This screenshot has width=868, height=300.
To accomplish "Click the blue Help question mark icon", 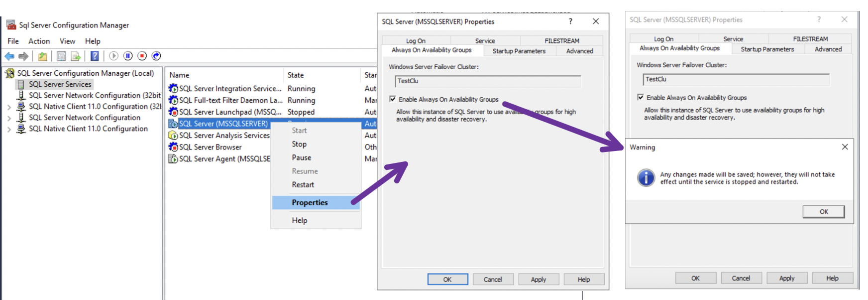I will pos(95,56).
